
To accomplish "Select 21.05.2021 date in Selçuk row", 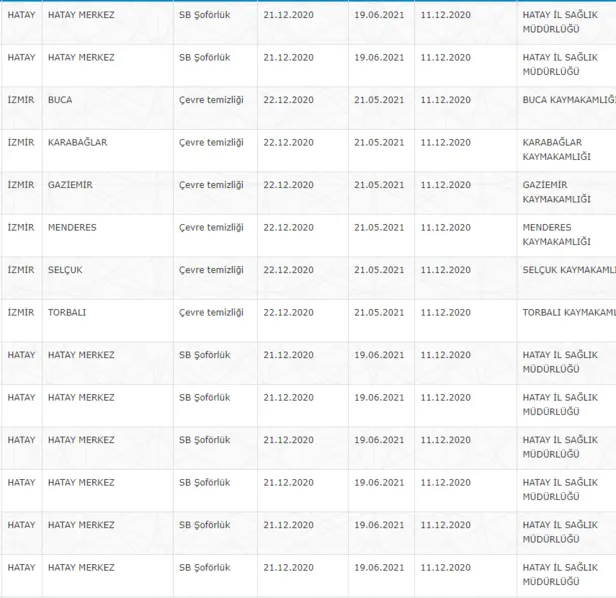I will [x=379, y=270].
